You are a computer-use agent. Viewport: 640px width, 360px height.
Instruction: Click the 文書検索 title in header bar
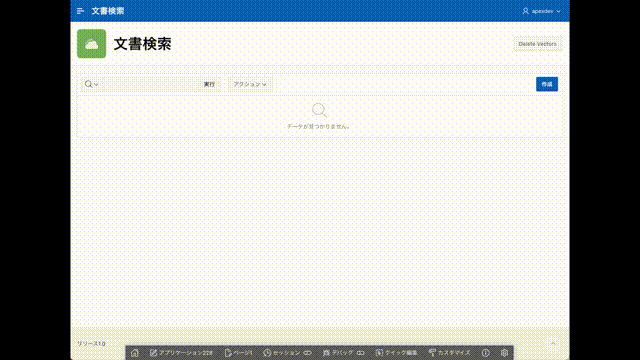108,11
